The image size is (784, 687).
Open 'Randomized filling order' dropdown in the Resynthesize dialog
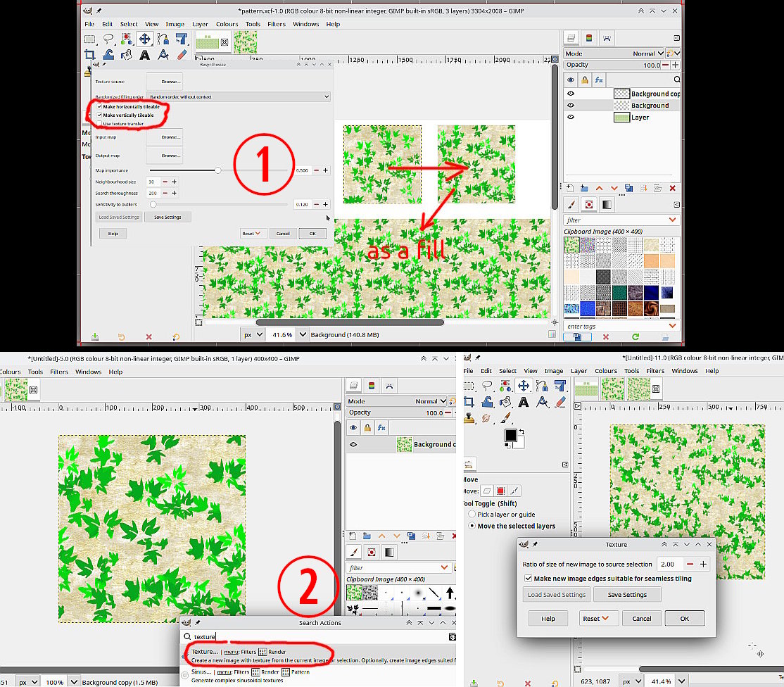[239, 96]
